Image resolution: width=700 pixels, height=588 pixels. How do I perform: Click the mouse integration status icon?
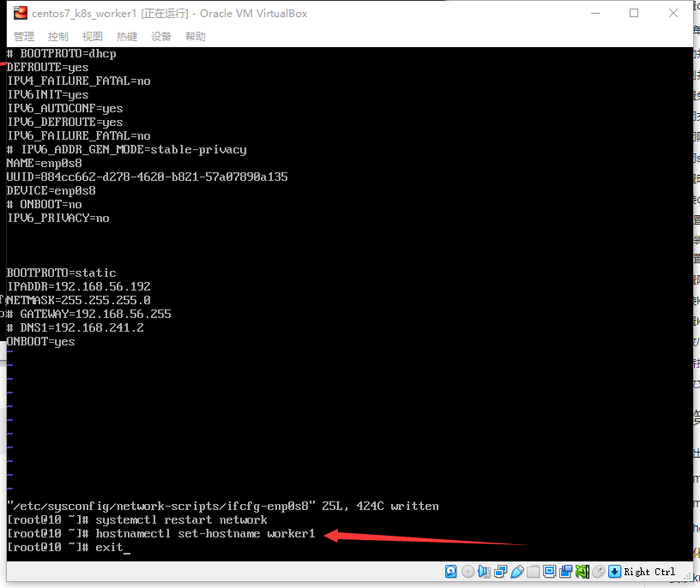(598, 572)
